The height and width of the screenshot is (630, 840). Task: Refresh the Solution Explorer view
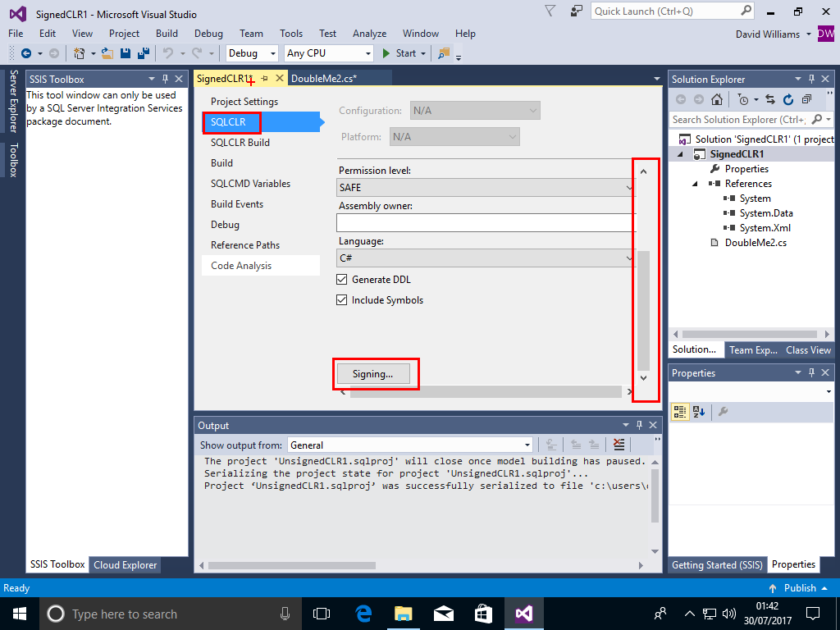788,99
